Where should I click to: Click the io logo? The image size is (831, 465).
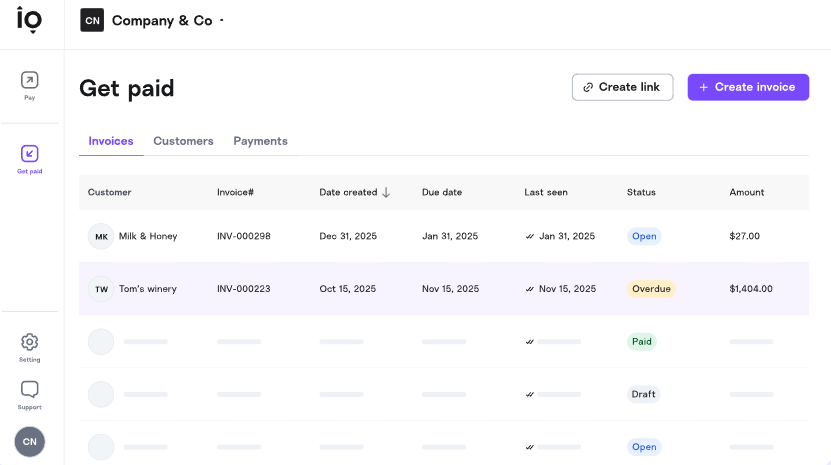29,20
